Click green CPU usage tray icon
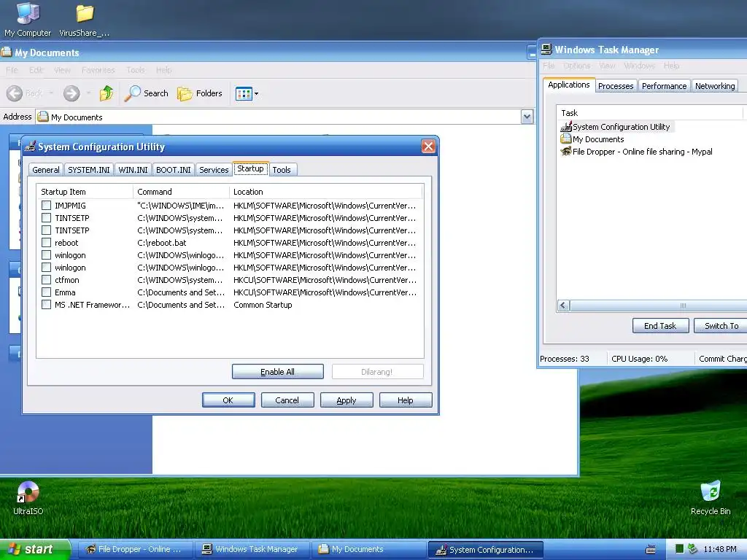The width and height of the screenshot is (747, 560). tap(680, 549)
